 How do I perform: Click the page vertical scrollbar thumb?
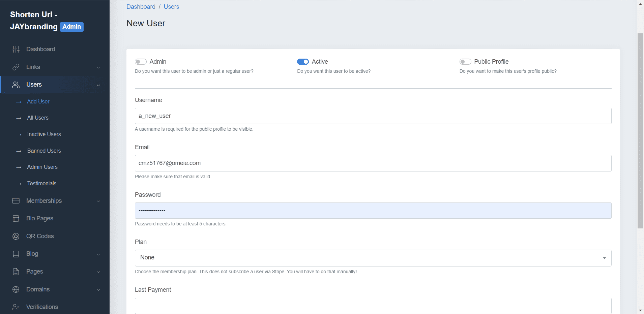[640, 131]
